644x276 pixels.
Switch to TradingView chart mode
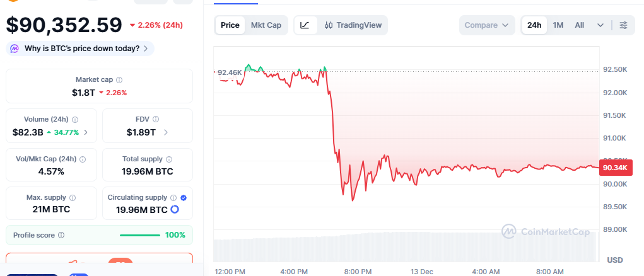click(353, 25)
